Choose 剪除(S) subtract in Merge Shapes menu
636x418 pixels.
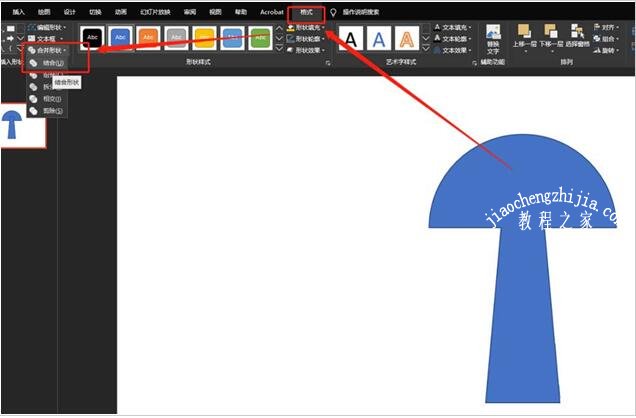pos(48,110)
